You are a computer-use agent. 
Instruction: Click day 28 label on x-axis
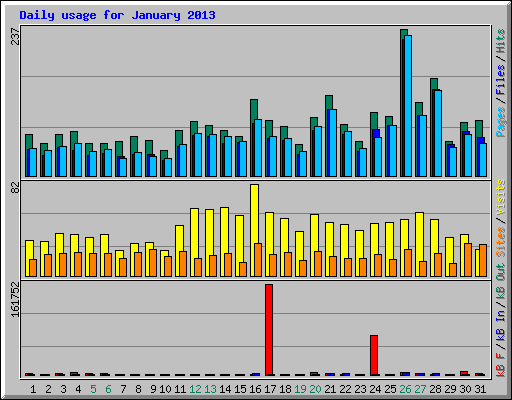pyautogui.click(x=435, y=389)
